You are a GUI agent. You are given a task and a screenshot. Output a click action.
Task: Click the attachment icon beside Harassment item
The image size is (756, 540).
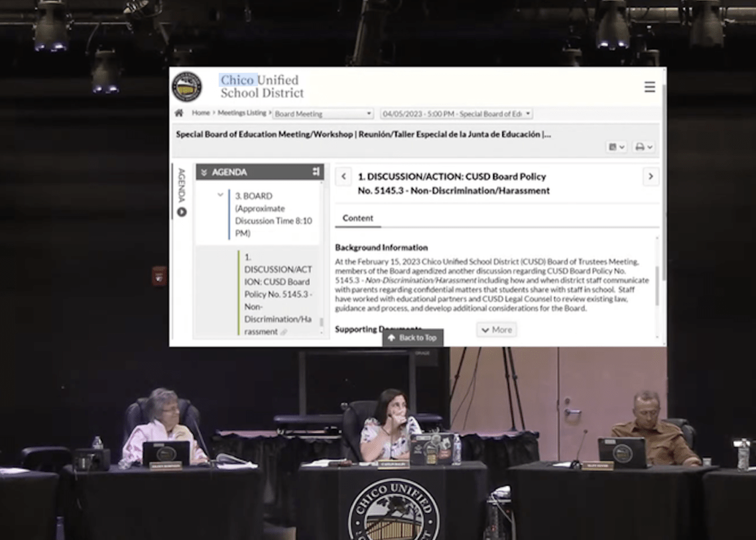click(284, 332)
